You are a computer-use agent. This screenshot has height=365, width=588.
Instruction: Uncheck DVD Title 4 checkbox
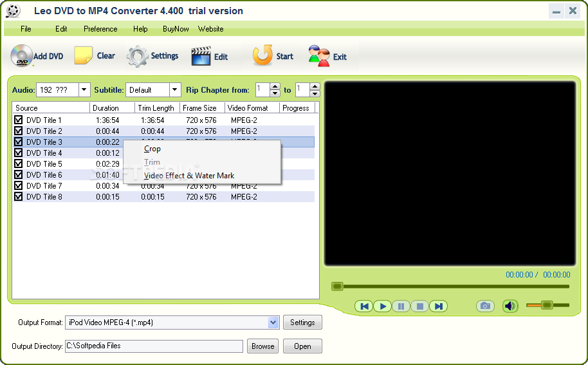pos(18,153)
